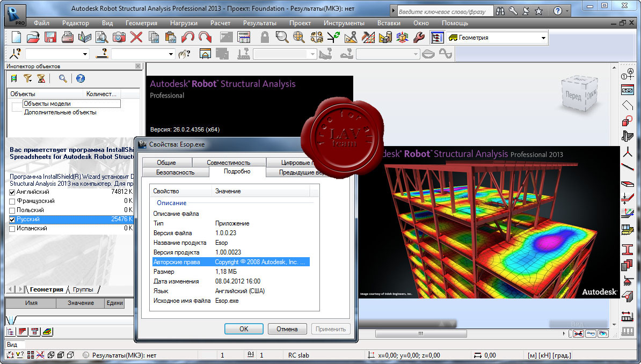Undo the last action with left red arrow
Viewport: 641px width, 364px height.
tap(188, 38)
